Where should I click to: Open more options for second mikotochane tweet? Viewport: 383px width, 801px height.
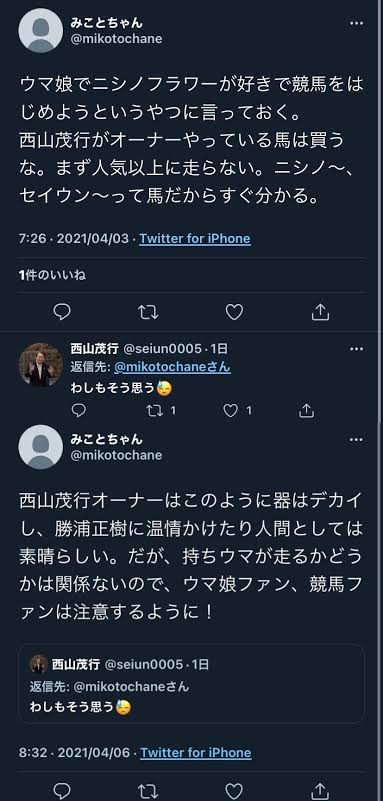(x=356, y=439)
